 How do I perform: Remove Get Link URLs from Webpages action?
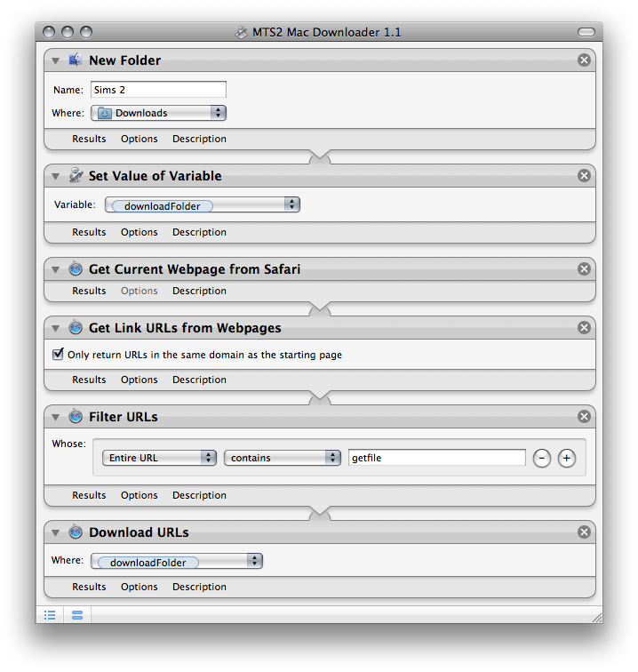click(x=584, y=327)
